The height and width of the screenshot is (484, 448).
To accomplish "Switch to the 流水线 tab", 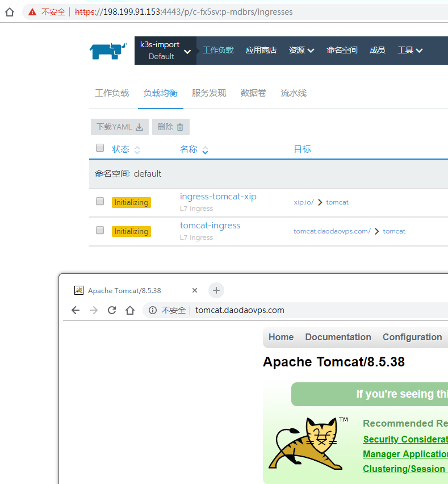I will click(294, 93).
